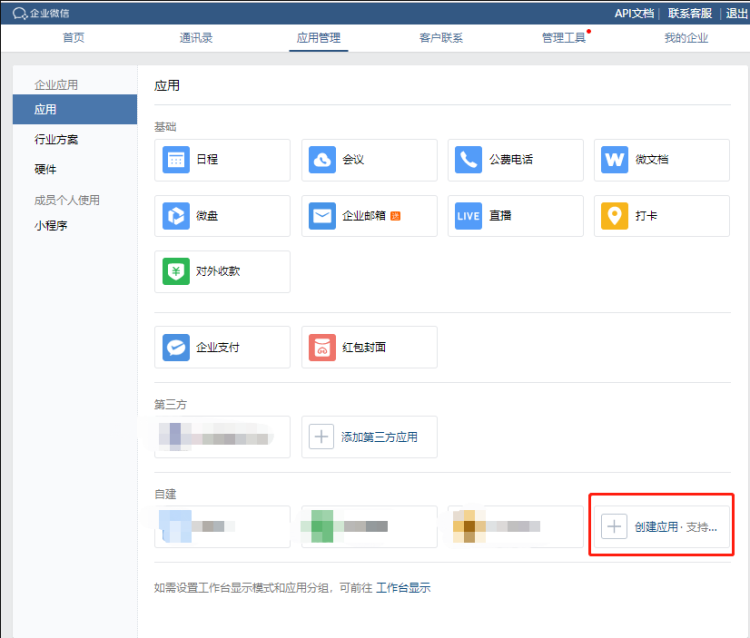Open the 微盘 drive icon
The width and height of the screenshot is (750, 638).
pos(177,216)
